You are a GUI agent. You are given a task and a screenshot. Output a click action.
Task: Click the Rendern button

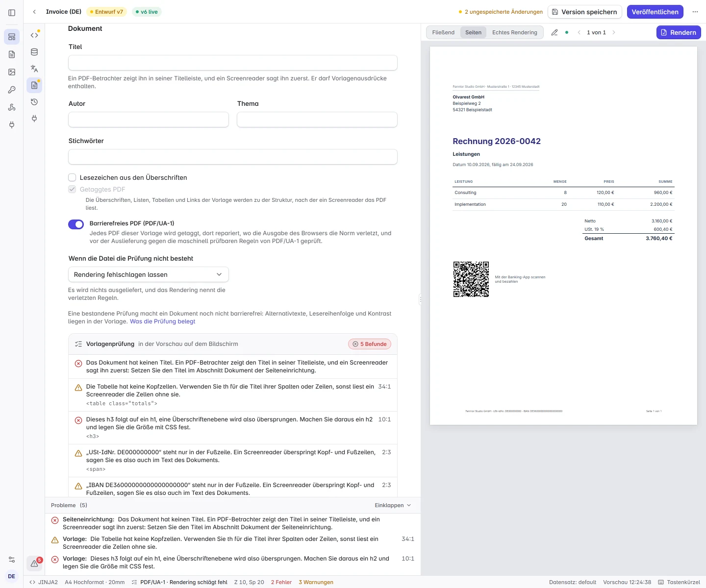679,32
